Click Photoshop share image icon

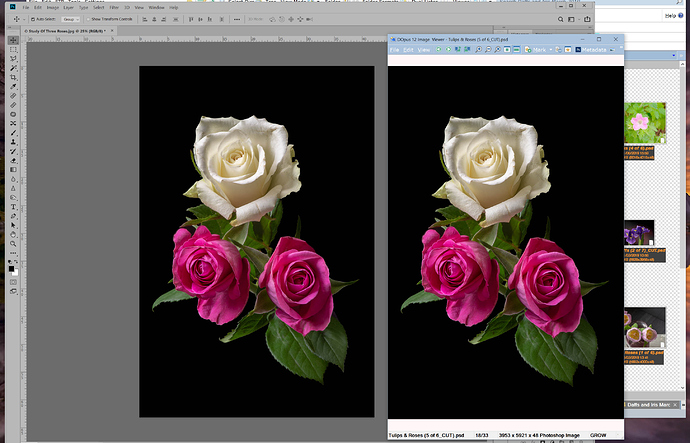[587, 19]
